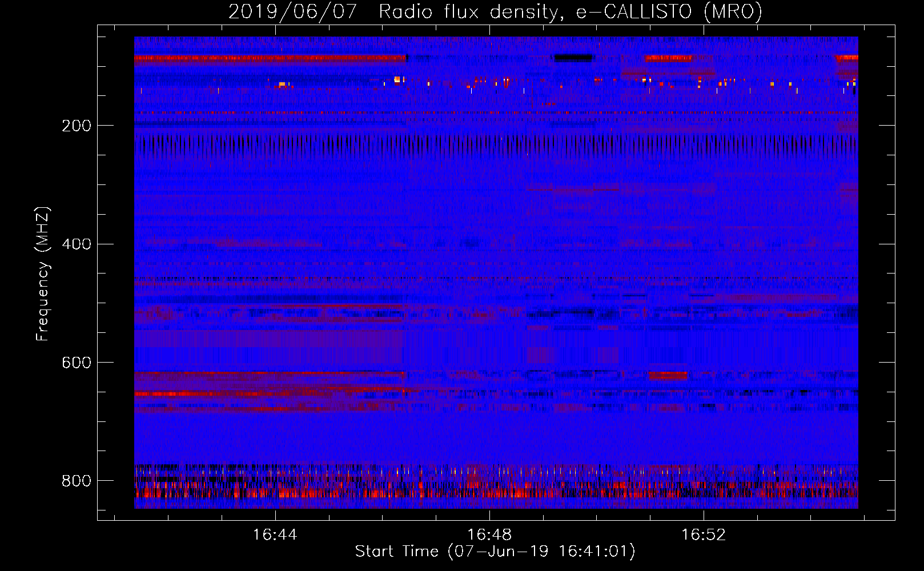The image size is (924, 571).
Task: Click the 16:52 time tick label
Action: pyautogui.click(x=704, y=534)
